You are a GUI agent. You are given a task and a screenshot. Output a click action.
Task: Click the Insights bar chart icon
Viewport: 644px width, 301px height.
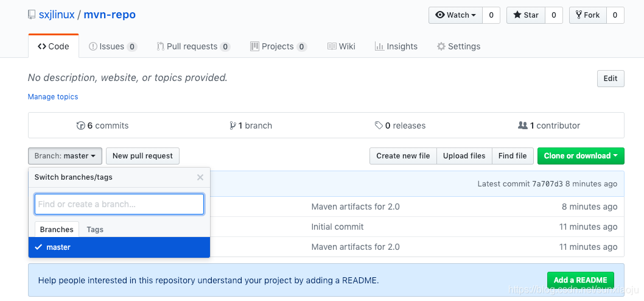tap(379, 46)
